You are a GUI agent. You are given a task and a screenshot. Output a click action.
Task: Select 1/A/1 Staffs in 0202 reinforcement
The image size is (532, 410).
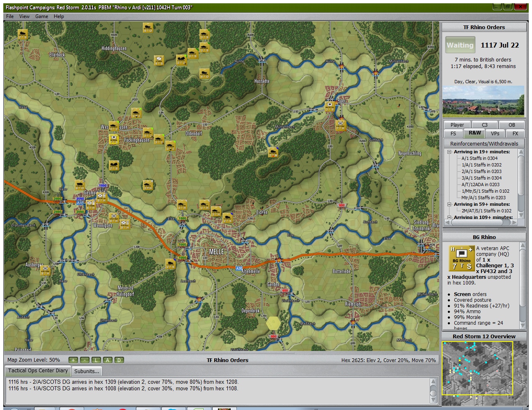click(482, 165)
